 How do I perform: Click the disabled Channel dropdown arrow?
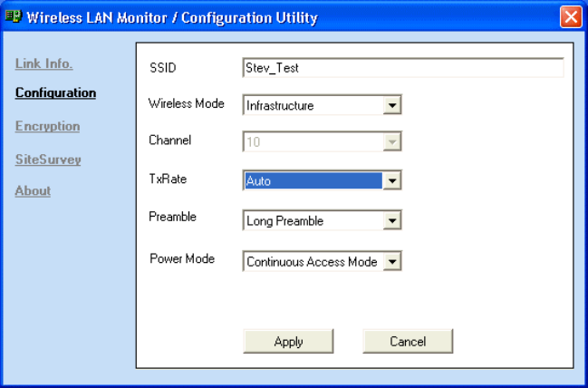point(392,141)
